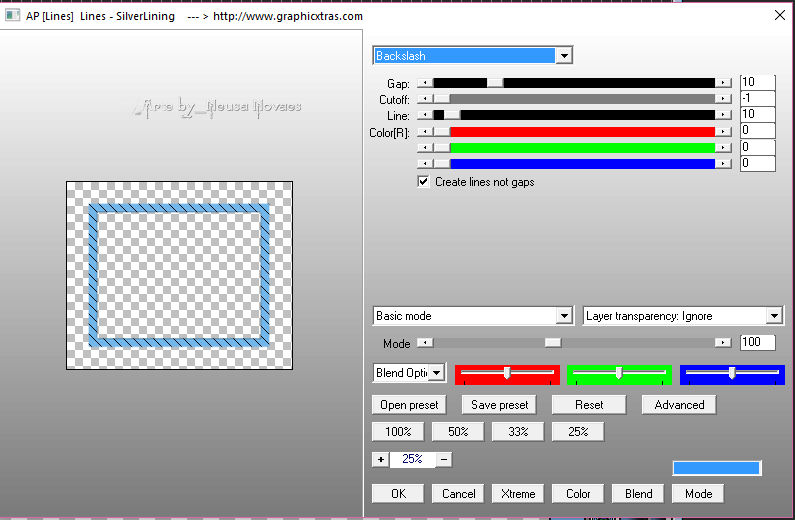Image resolution: width=795 pixels, height=520 pixels.
Task: Click the plugin icon in title bar
Action: 12,16
